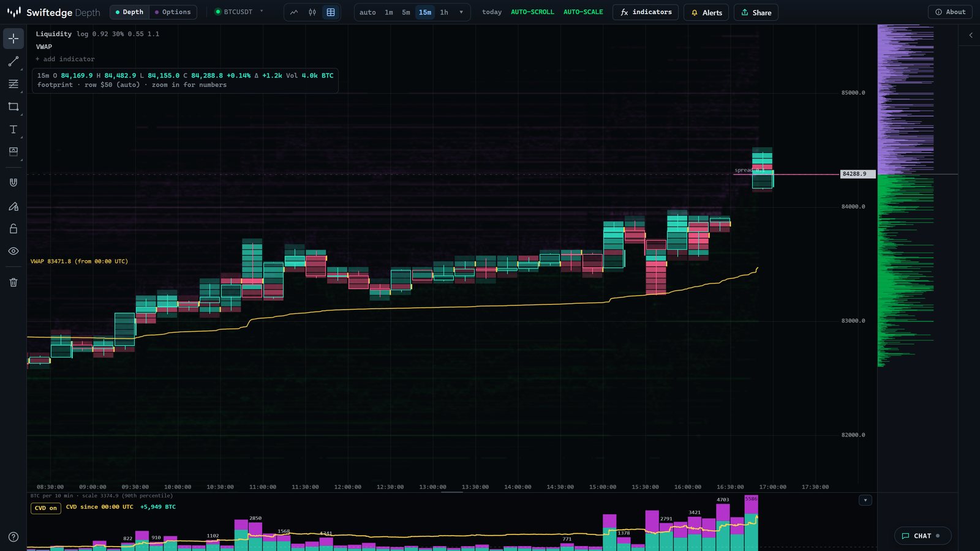The image size is (980, 551).
Task: Open Alerts
Action: (x=706, y=12)
